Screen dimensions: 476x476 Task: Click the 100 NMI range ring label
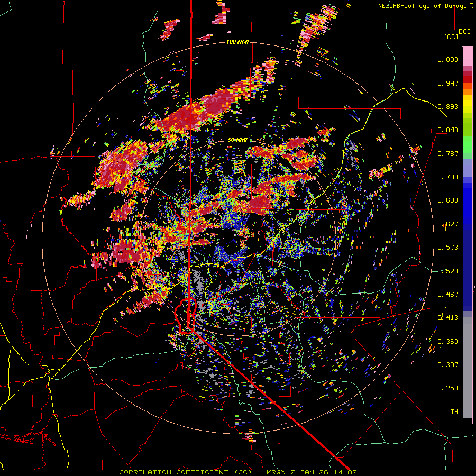pos(237,42)
